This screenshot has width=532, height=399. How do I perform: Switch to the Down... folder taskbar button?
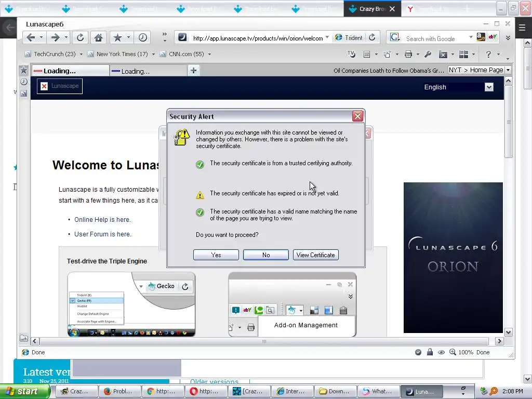pyautogui.click(x=335, y=392)
